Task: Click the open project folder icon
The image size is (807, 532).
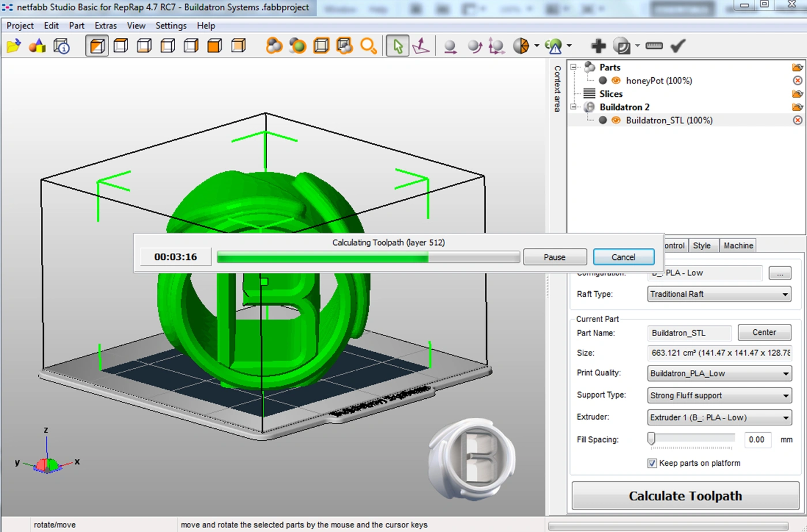Action: tap(14, 46)
